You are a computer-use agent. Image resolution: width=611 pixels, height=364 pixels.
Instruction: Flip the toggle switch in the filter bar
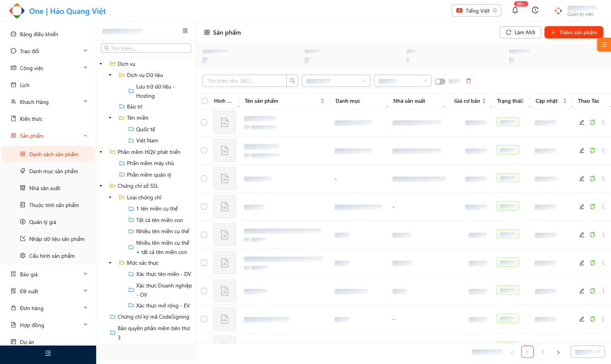440,81
